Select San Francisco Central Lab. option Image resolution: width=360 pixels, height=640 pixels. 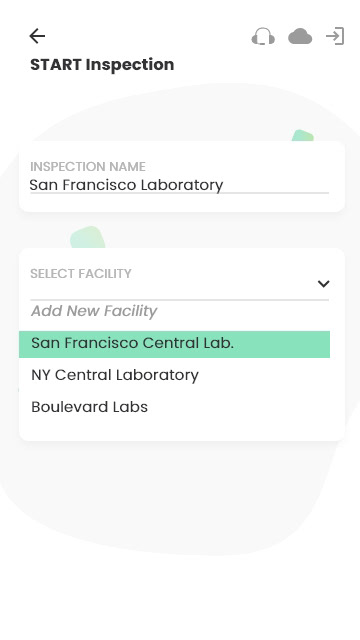pyautogui.click(x=174, y=344)
